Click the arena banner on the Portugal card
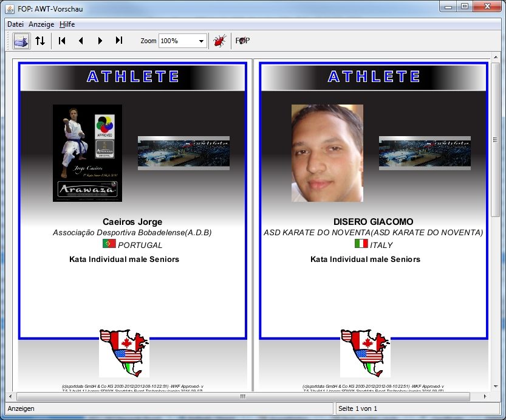Screen dimensions: 506x420 click(x=183, y=153)
